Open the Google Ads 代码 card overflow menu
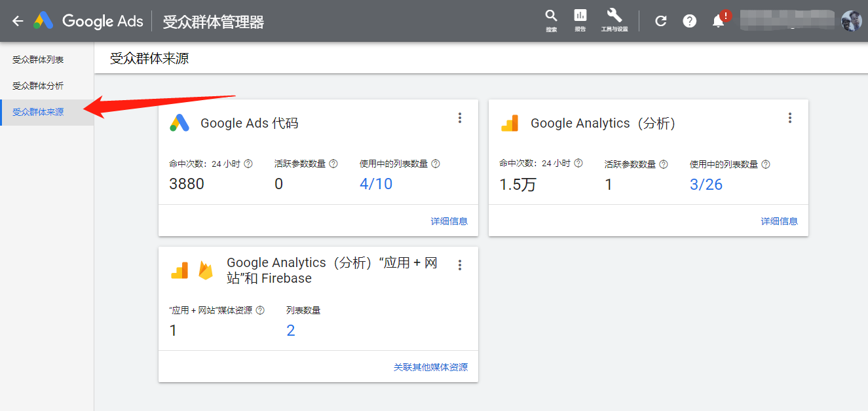 pyautogui.click(x=460, y=117)
